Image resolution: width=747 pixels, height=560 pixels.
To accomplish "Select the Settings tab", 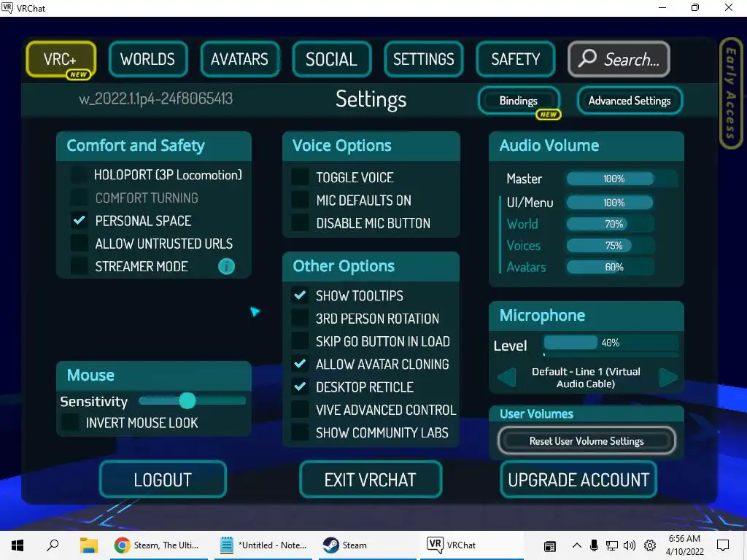I will pos(424,59).
